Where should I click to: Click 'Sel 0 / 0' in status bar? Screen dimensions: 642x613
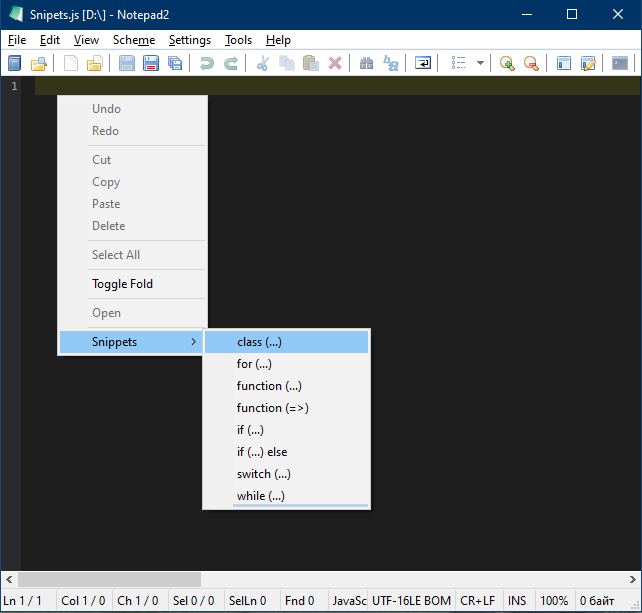(x=194, y=601)
